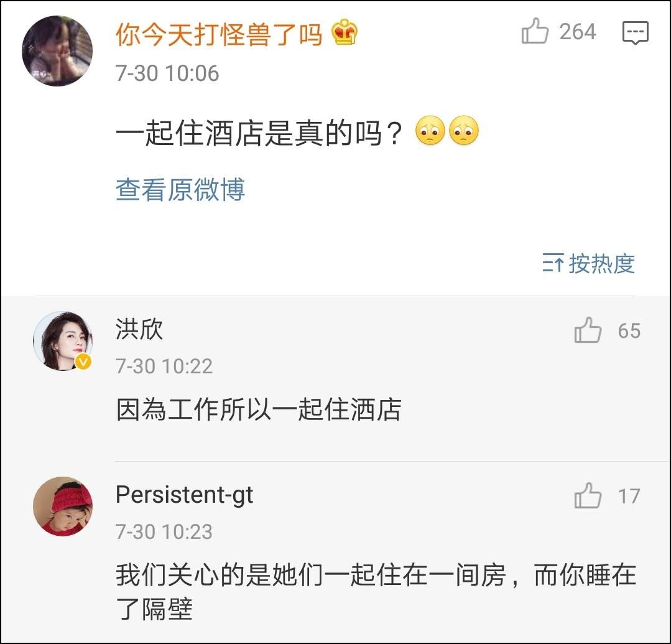Viewport: 671px width, 644px height.
Task: Open Persistent-gt's profile by username
Action: (184, 495)
